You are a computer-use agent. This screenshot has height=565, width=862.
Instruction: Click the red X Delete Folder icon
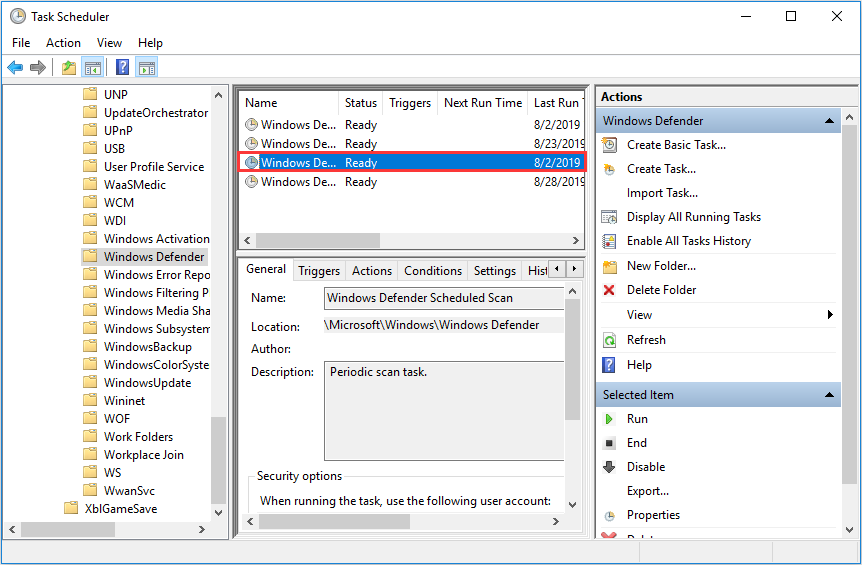pos(609,290)
